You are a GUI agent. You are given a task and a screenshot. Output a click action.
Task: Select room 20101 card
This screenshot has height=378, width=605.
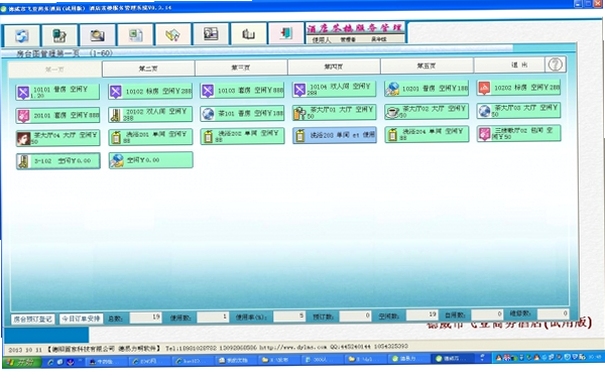pos(58,115)
